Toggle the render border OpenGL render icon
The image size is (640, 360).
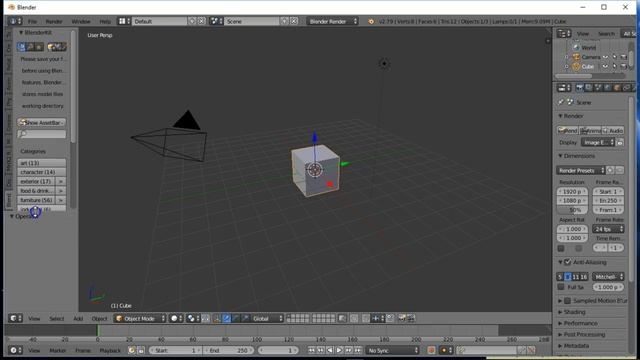coord(402,318)
